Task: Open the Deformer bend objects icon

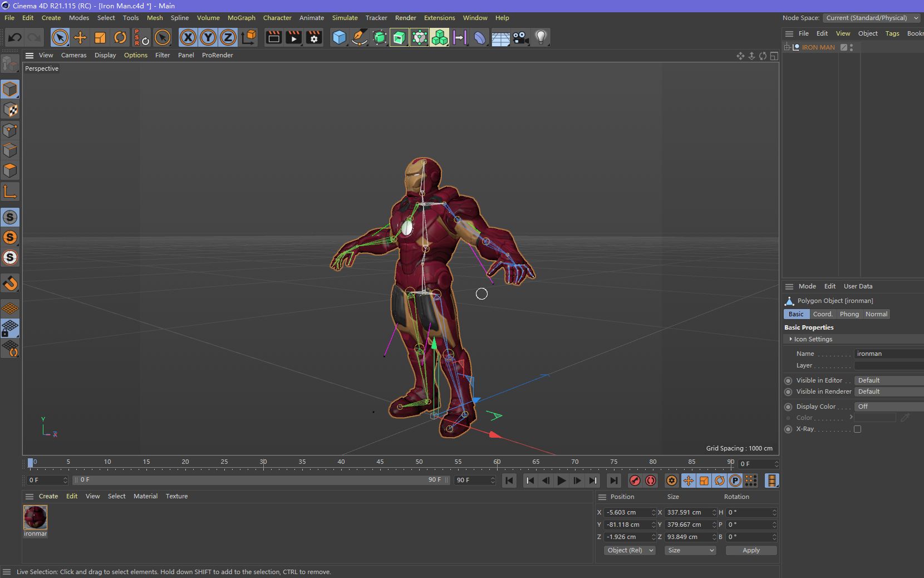Action: (480, 38)
